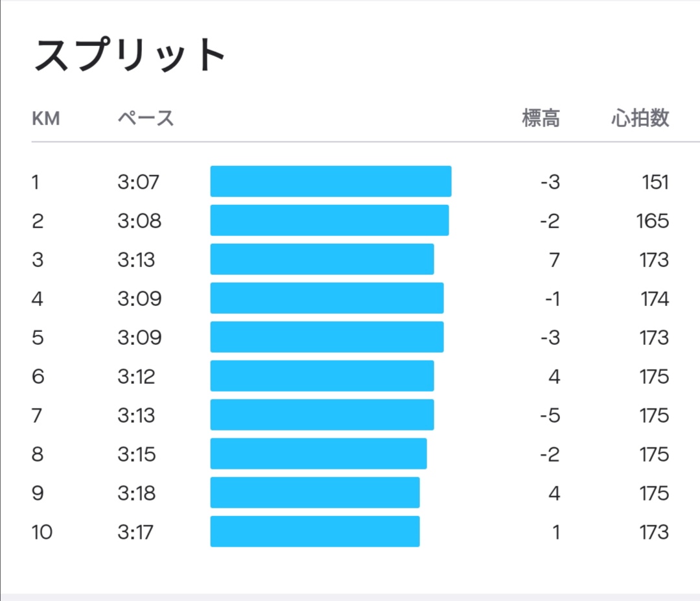The image size is (700, 601).
Task: Click the 3:18 pace value
Action: [137, 493]
